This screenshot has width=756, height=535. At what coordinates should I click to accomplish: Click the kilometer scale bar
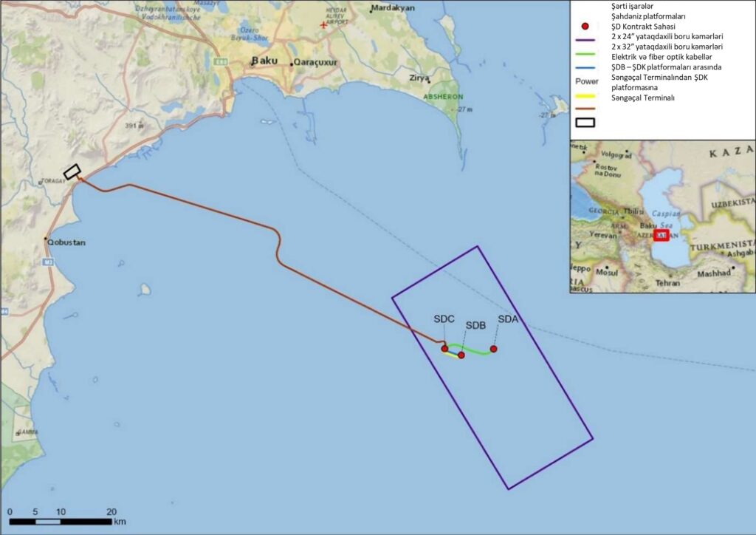[61, 522]
